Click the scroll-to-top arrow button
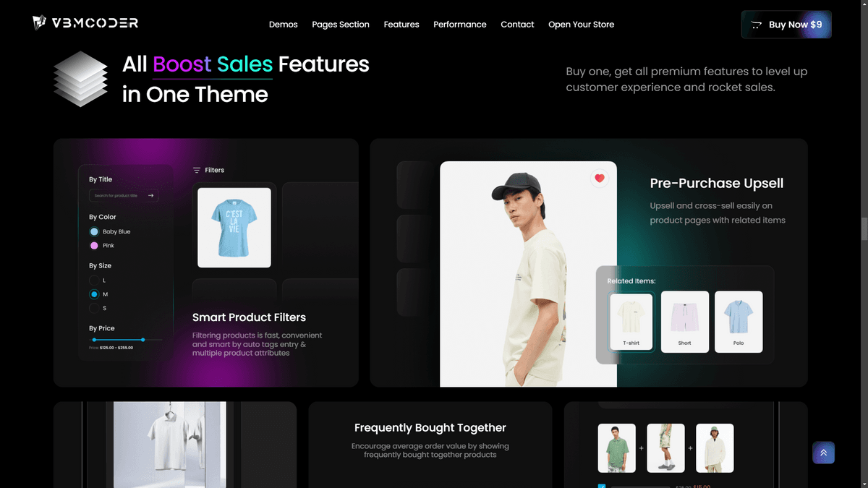This screenshot has width=868, height=488. 823,453
